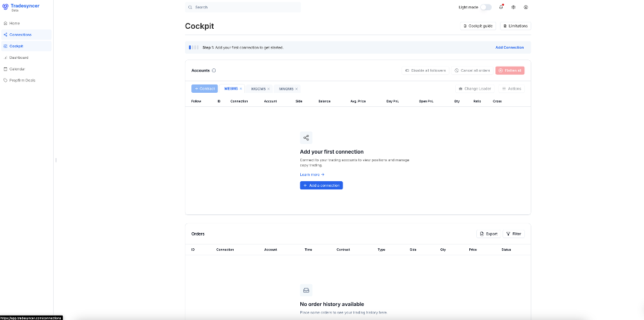The image size is (644, 320).
Task: Click the 'Cockpit' page heading
Action: 200,26
